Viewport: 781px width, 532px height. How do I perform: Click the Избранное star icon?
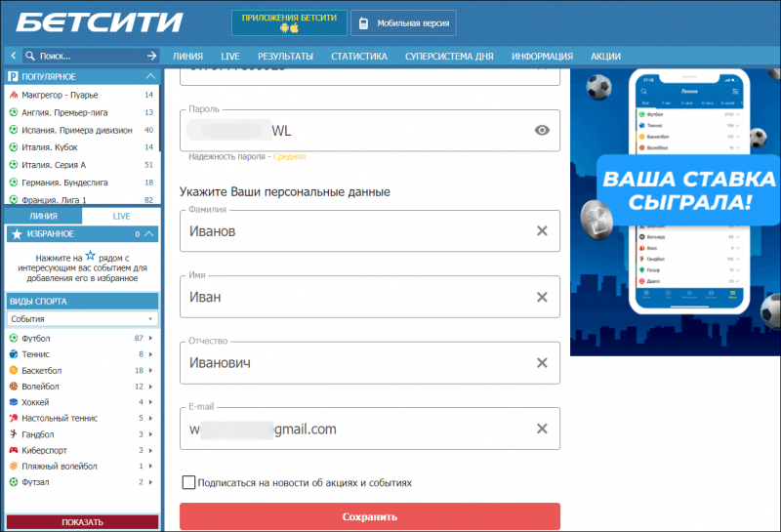[17, 233]
